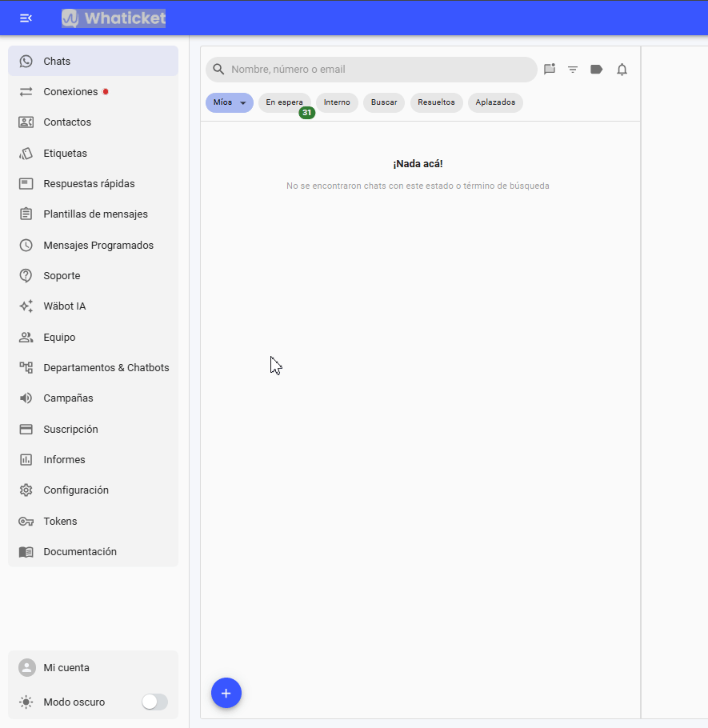Click the blue plus button to add chat
The height and width of the screenshot is (728, 708).
pyautogui.click(x=226, y=693)
